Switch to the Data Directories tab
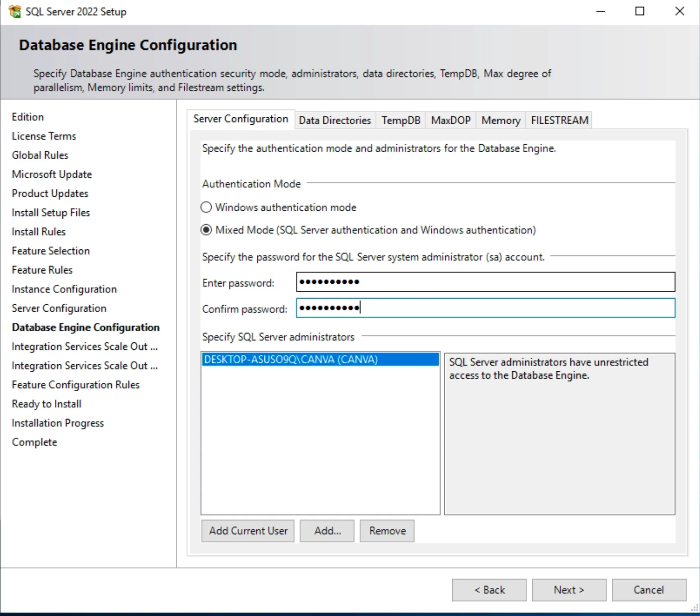This screenshot has width=700, height=616. click(x=335, y=120)
